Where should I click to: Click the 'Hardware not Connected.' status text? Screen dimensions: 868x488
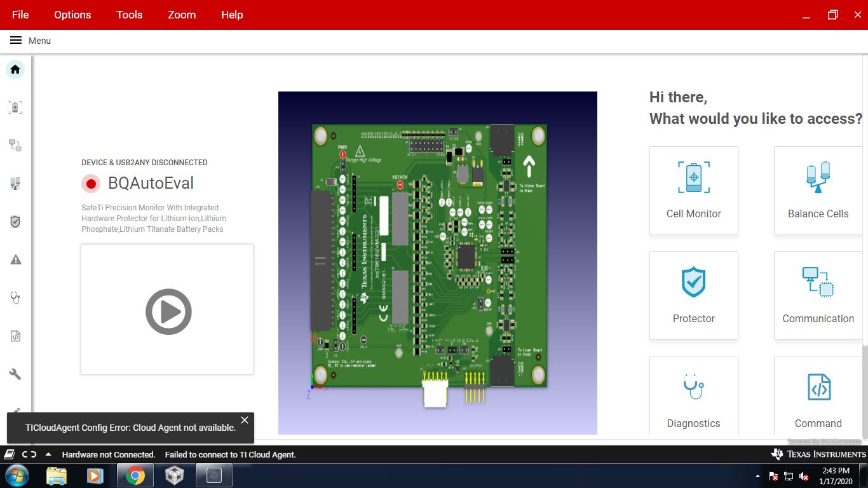(x=109, y=454)
